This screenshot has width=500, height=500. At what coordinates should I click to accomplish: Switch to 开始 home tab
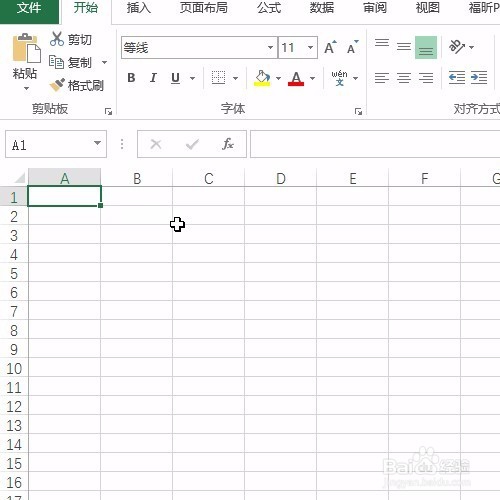click(86, 8)
